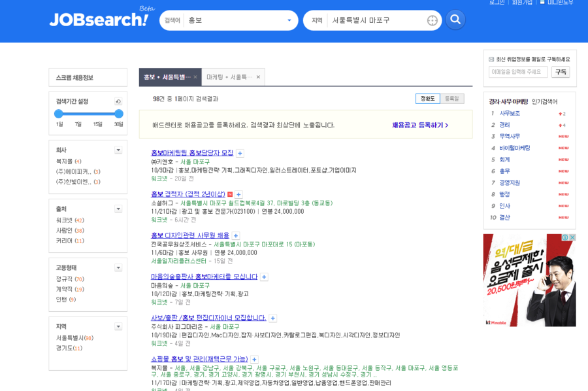Click popular keyword 총무
Viewport: 588px width, 391px height.
[x=504, y=171]
